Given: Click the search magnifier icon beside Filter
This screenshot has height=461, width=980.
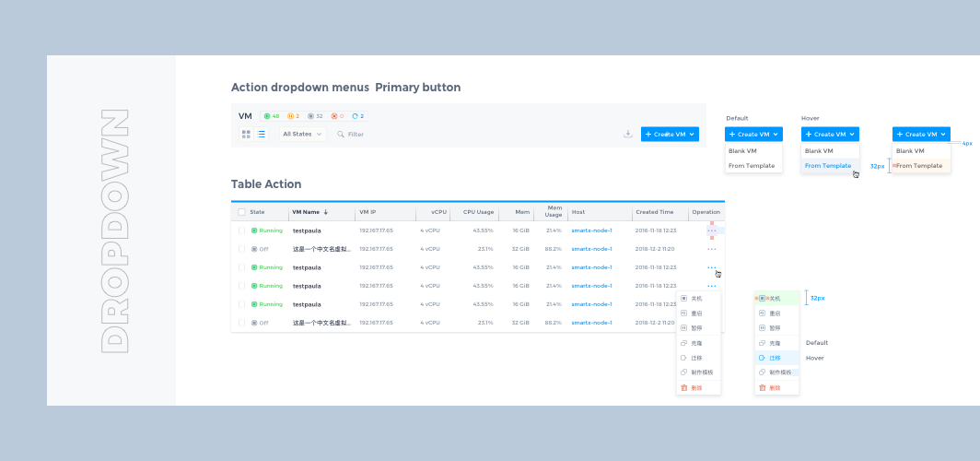Looking at the screenshot, I should coord(341,134).
